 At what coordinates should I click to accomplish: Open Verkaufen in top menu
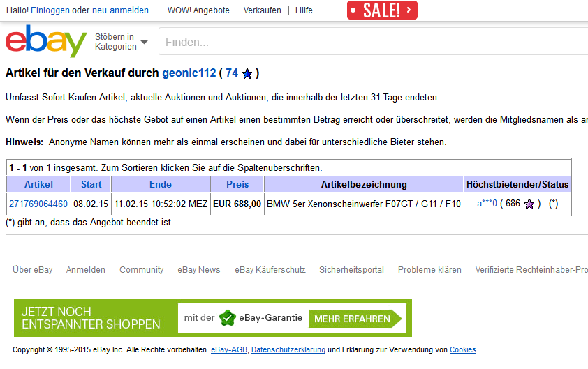(262, 10)
